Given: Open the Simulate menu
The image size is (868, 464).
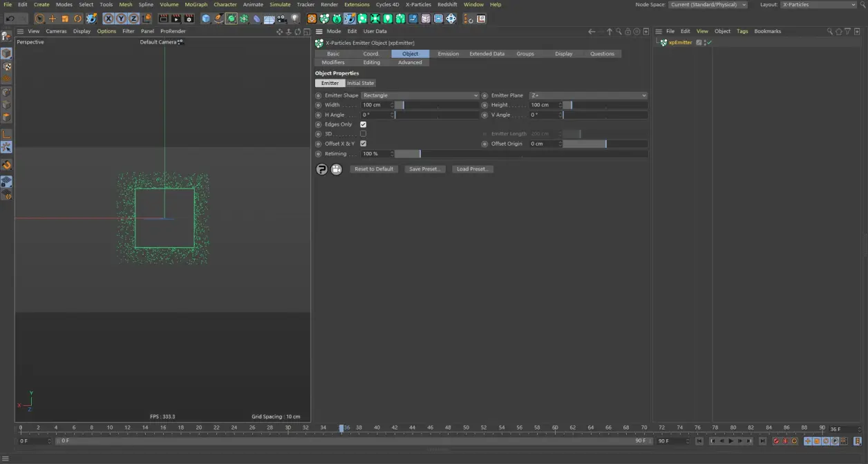Looking at the screenshot, I should pyautogui.click(x=280, y=4).
